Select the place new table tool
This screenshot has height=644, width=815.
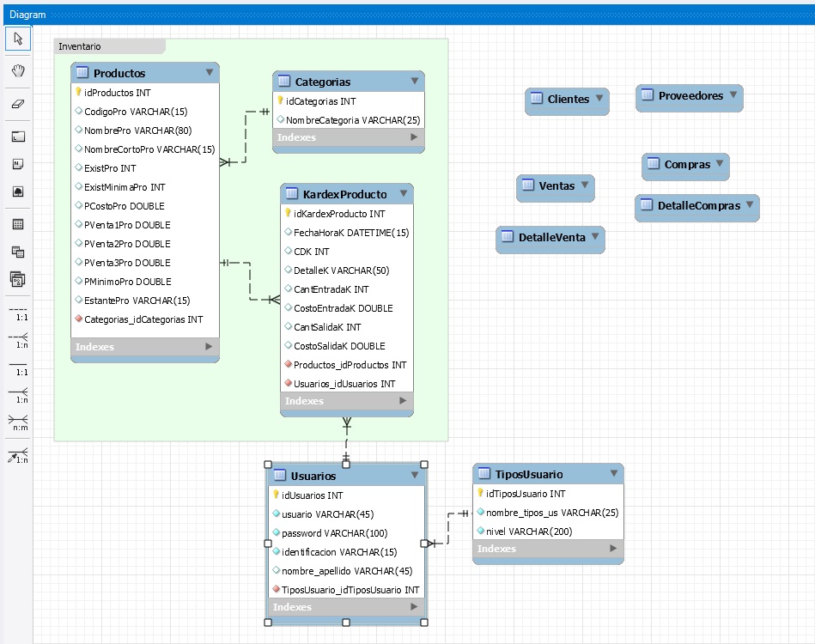click(x=18, y=224)
